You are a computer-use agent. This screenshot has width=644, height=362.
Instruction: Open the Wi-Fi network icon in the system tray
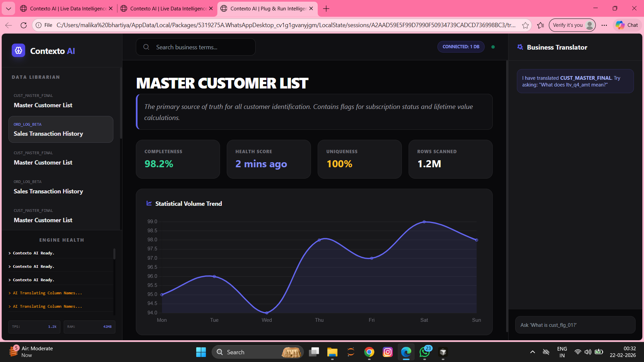(x=578, y=352)
